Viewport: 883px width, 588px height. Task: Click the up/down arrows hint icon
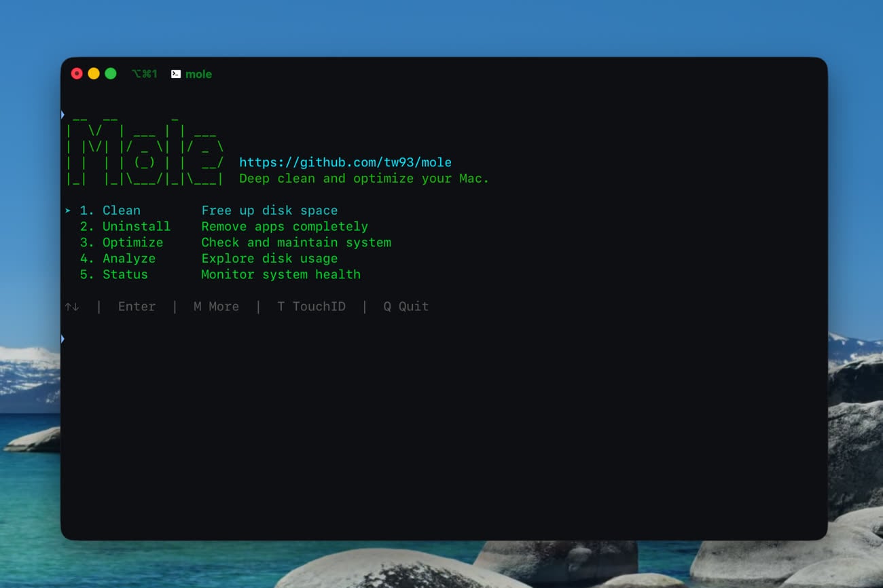72,307
